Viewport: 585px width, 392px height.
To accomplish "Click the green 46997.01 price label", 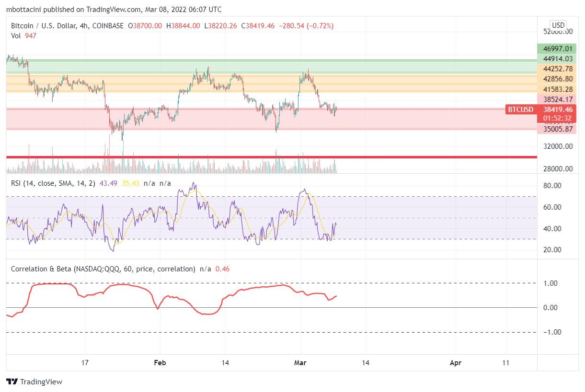I will pyautogui.click(x=555, y=49).
